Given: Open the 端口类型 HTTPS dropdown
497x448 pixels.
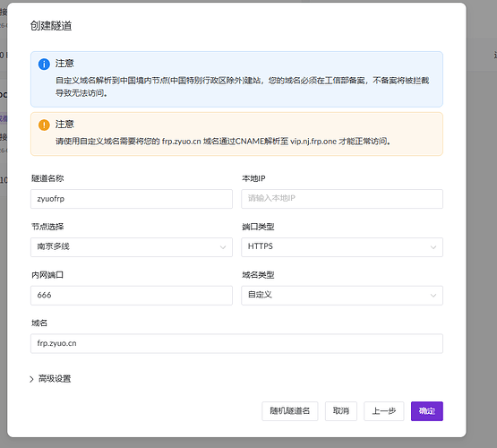Looking at the screenshot, I should [x=342, y=247].
